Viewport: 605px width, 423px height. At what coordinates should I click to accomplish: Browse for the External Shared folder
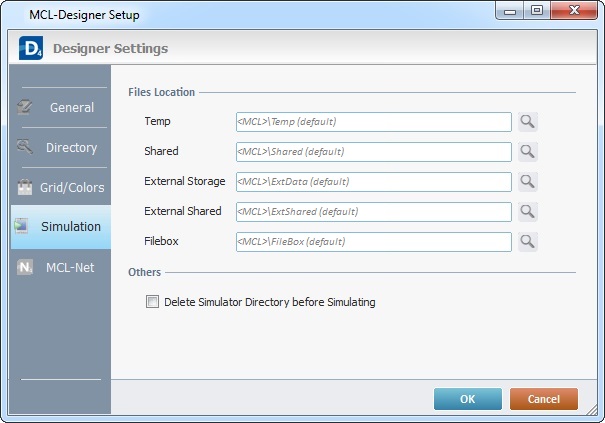(x=527, y=212)
